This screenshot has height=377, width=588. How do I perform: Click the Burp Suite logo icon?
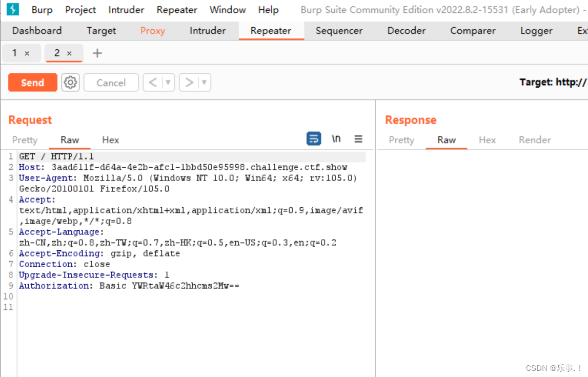tap(13, 9)
